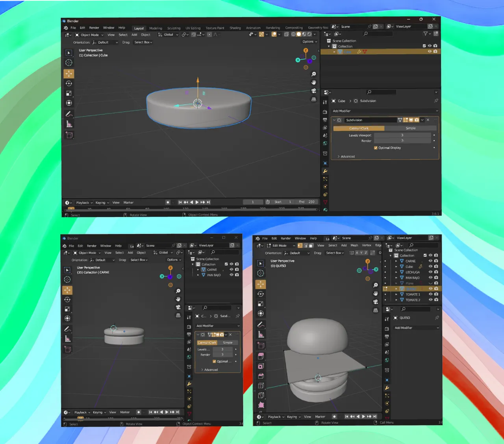The image size is (504, 444).
Task: Select Simple subdivision button in top modifier panel
Action: tap(411, 128)
